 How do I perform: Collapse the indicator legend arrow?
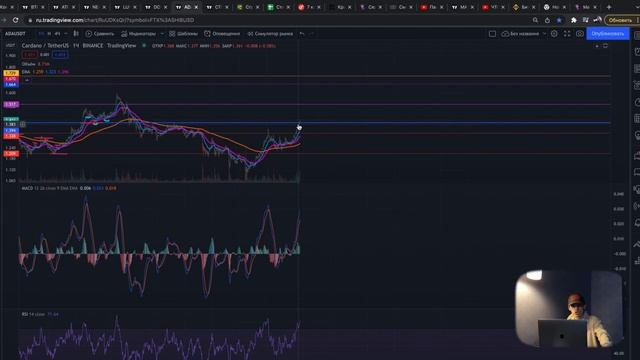tap(27, 80)
